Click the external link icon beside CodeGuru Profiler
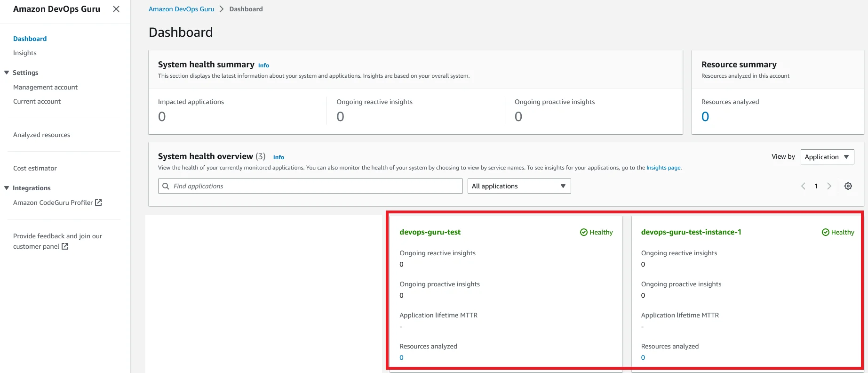Image resolution: width=868 pixels, height=373 pixels. (98, 203)
